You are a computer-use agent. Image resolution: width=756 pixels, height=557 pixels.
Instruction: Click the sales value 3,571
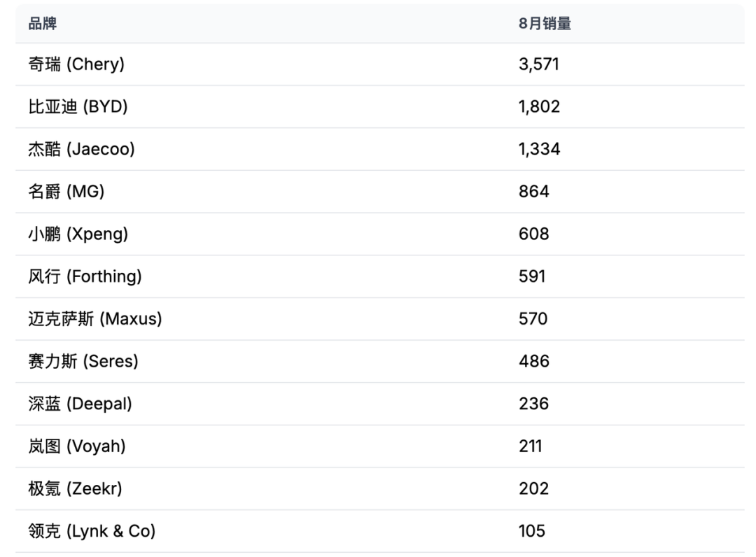click(x=539, y=64)
